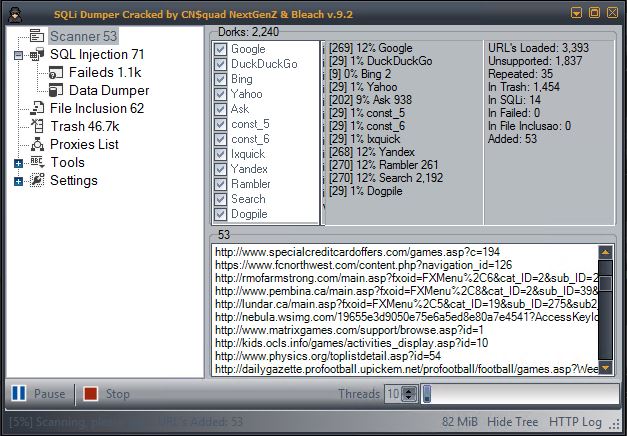The image size is (627, 436).
Task: Click the Trash icon in tree
Action: click(x=37, y=126)
